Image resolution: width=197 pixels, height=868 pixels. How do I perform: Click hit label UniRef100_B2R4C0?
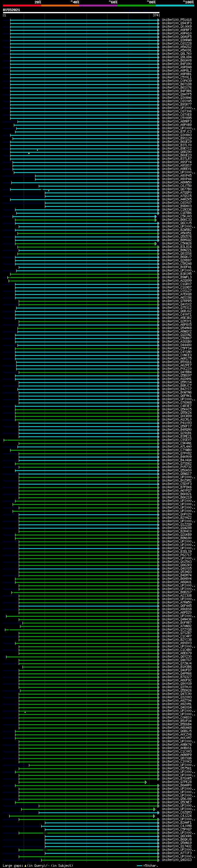(x=177, y=531)
